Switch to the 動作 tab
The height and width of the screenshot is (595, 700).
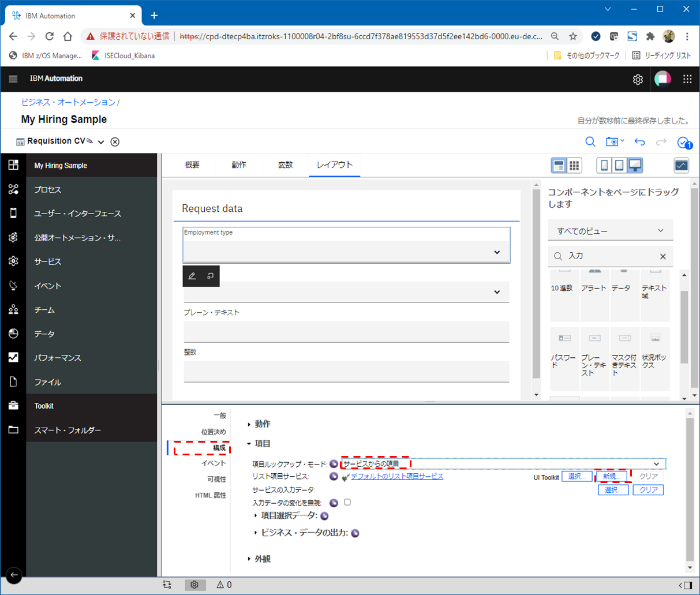coord(239,165)
